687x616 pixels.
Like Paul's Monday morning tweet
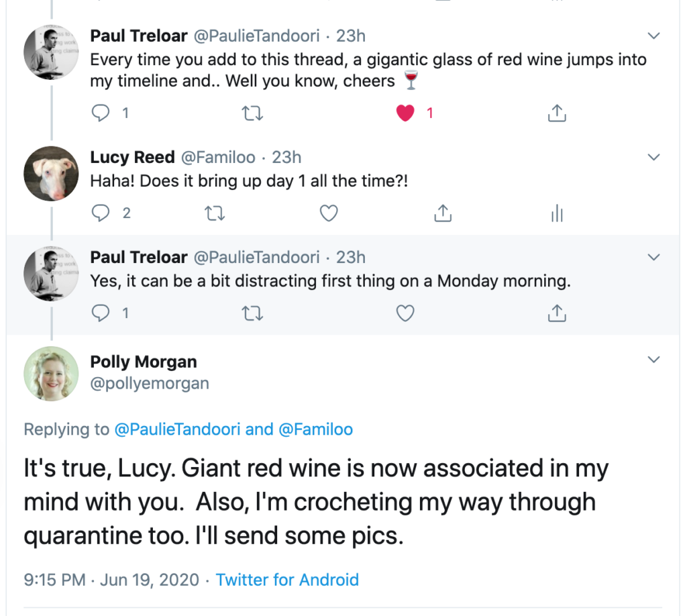click(405, 313)
